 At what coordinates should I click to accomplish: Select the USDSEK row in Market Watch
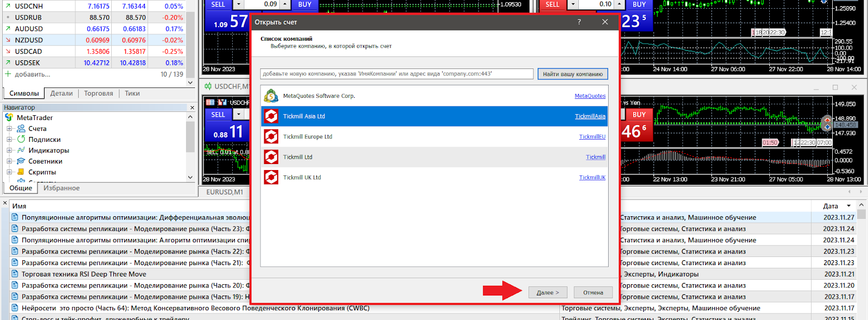[93, 63]
